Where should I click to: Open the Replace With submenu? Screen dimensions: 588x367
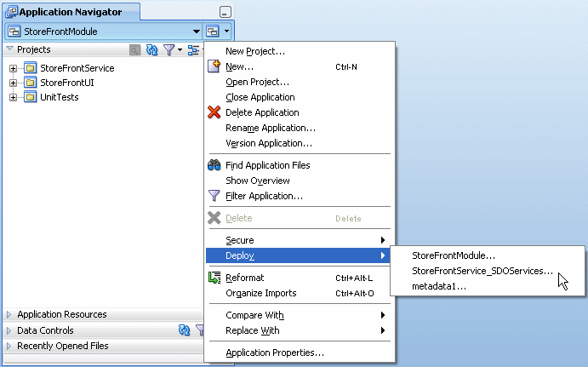[x=300, y=330]
